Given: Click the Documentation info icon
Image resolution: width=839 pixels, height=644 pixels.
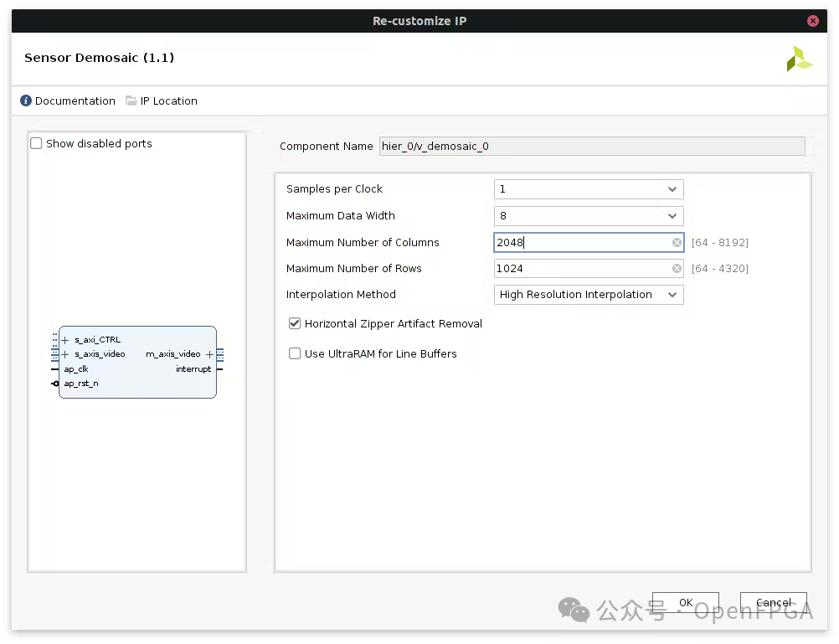Looking at the screenshot, I should pyautogui.click(x=26, y=101).
